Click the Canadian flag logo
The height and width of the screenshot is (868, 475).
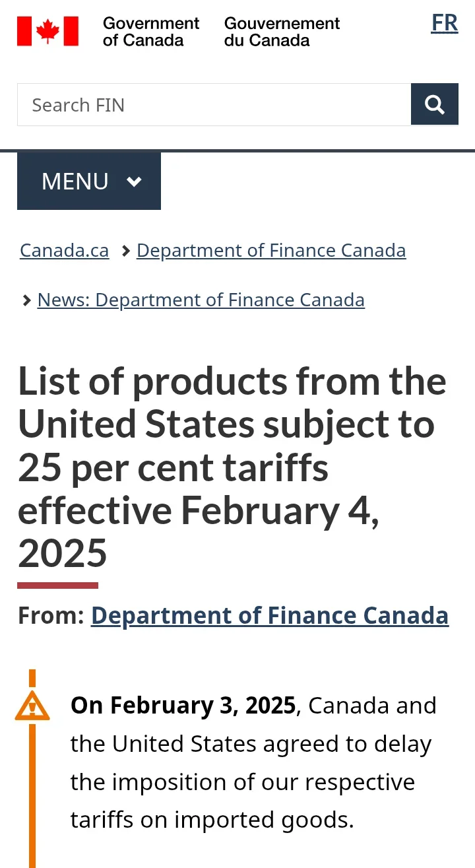pos(47,31)
